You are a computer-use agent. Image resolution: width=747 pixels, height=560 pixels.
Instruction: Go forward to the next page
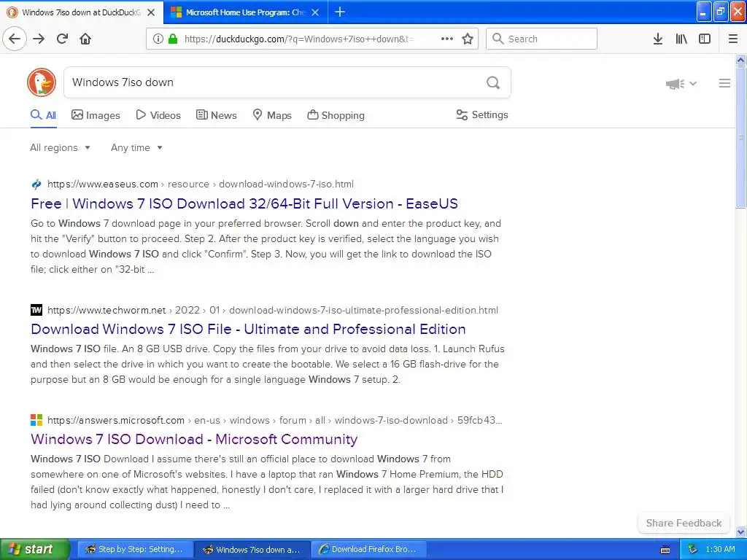pyautogui.click(x=39, y=39)
